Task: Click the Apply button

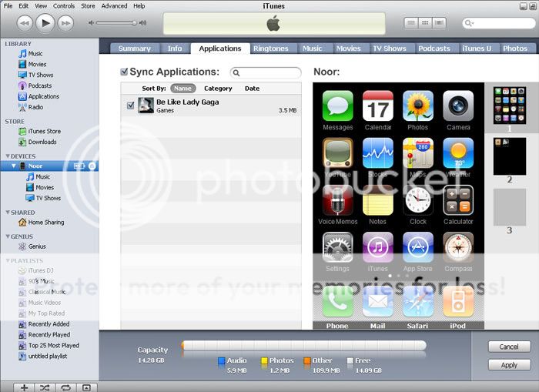Action: (509, 365)
